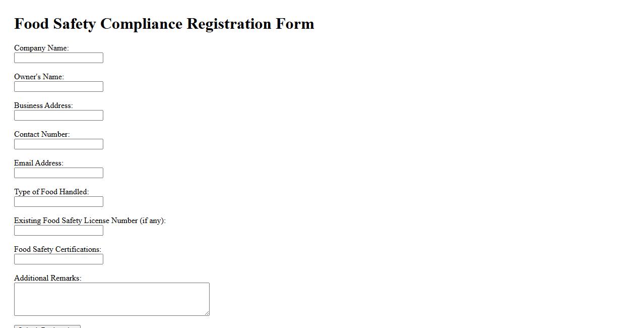
Task: Click the Additional Remarks textarea resize handle
Action: coord(207,313)
